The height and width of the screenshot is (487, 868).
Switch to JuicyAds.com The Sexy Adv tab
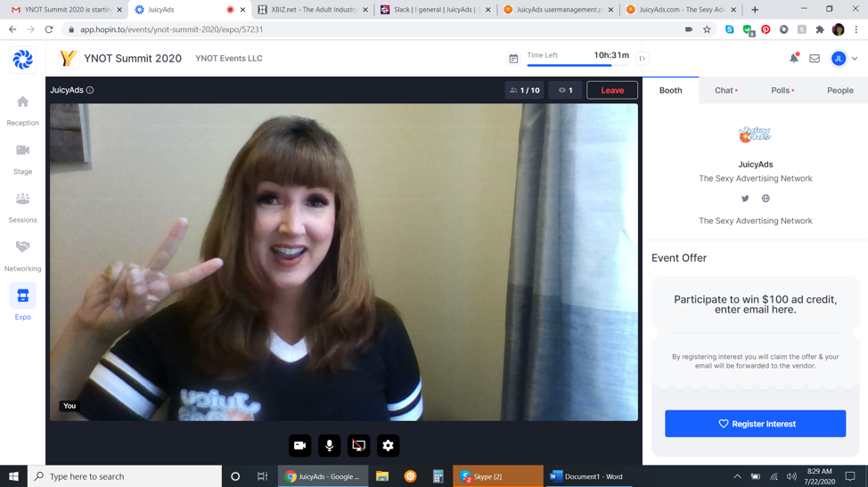point(682,10)
